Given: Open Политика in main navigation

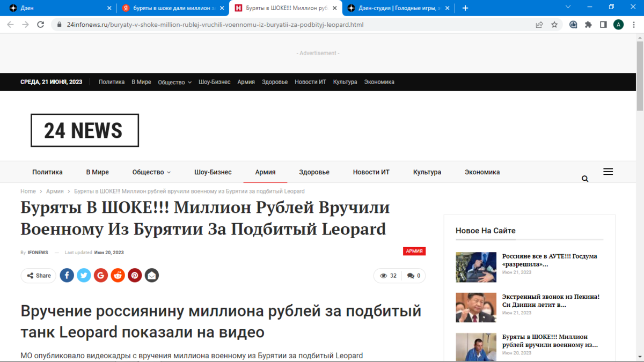Looking at the screenshot, I should coord(47,172).
